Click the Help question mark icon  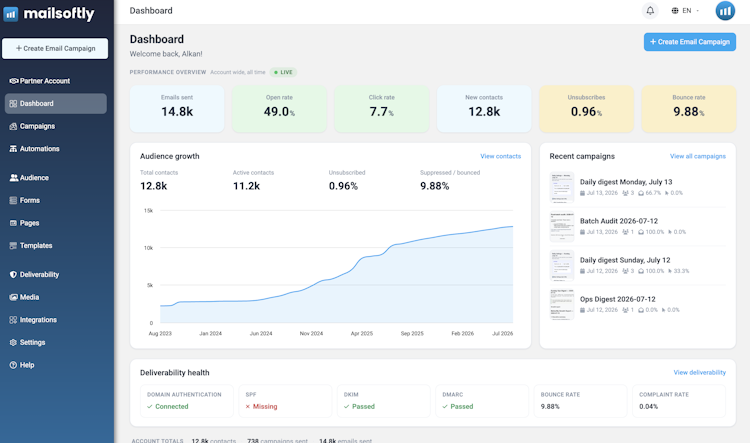tap(13, 365)
